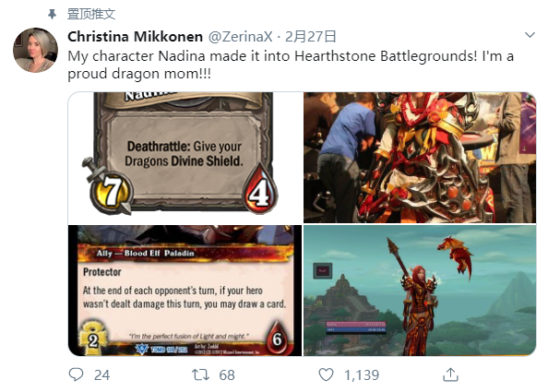Retweet this post via the retweet icon
The width and height of the screenshot is (548, 392).
(x=200, y=374)
